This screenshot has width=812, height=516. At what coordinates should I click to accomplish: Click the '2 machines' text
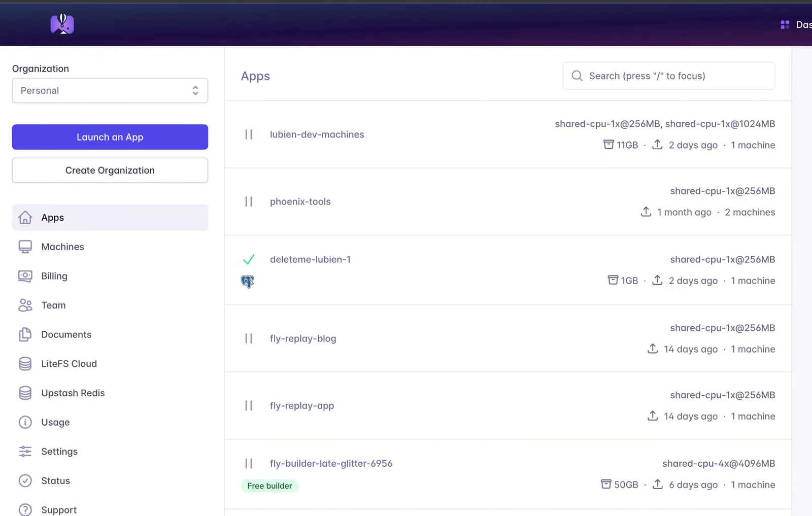click(750, 212)
